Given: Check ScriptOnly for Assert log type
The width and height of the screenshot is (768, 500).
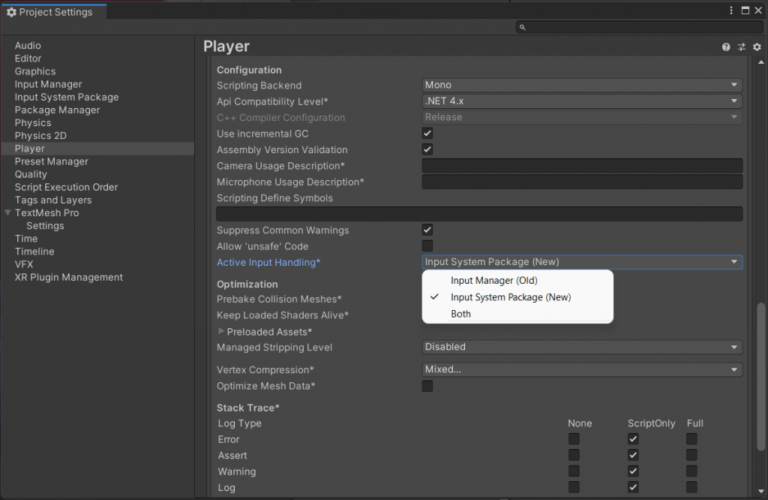Looking at the screenshot, I should pyautogui.click(x=633, y=455).
